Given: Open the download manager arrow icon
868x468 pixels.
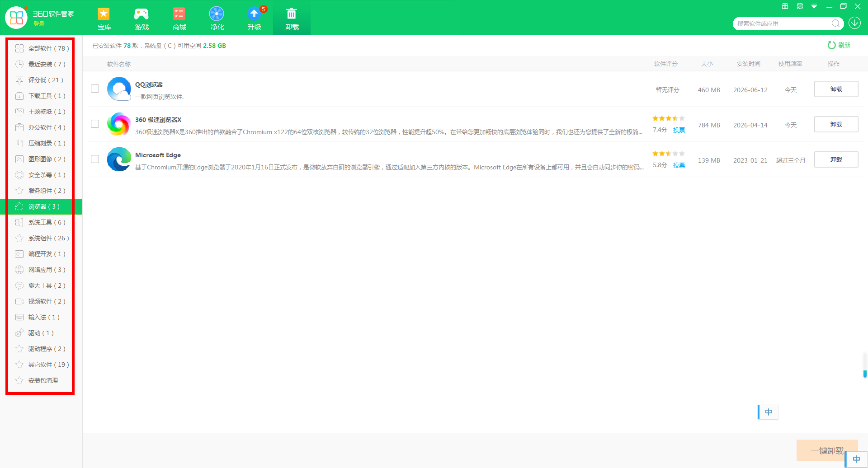Looking at the screenshot, I should point(854,23).
